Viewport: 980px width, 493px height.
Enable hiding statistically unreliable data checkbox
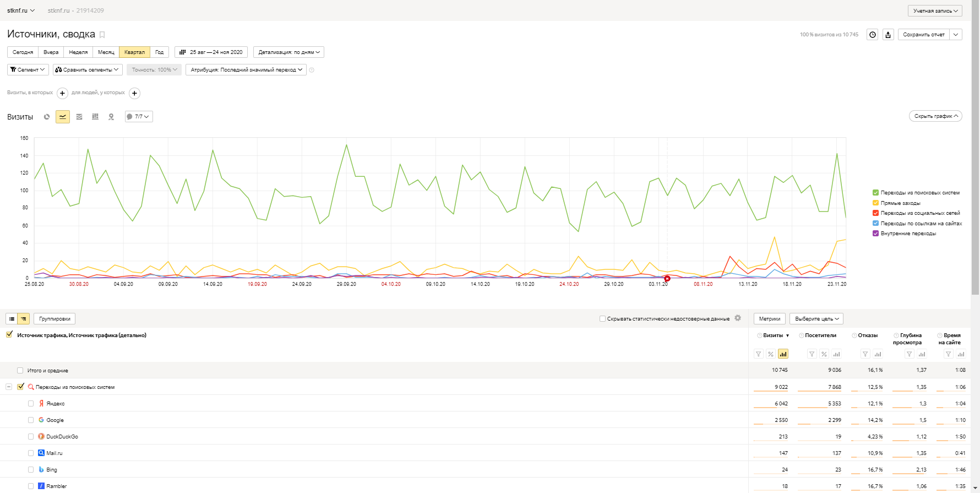[603, 319]
